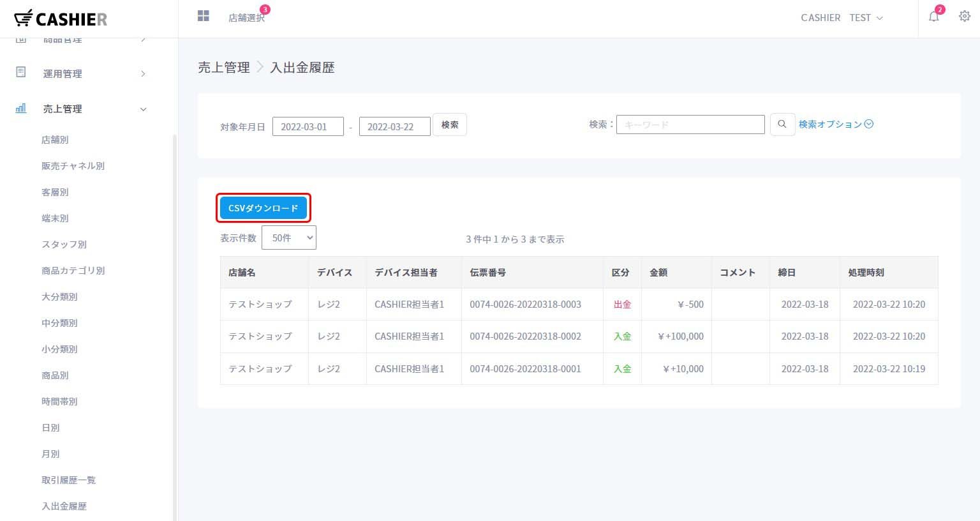Click the 運用管理 document icon

point(21,72)
